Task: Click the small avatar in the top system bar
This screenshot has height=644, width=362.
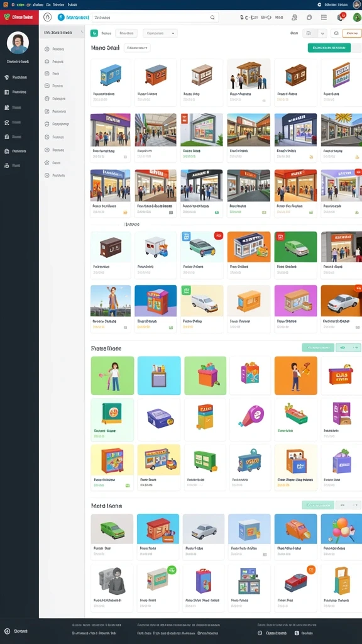Action: click(x=356, y=4)
